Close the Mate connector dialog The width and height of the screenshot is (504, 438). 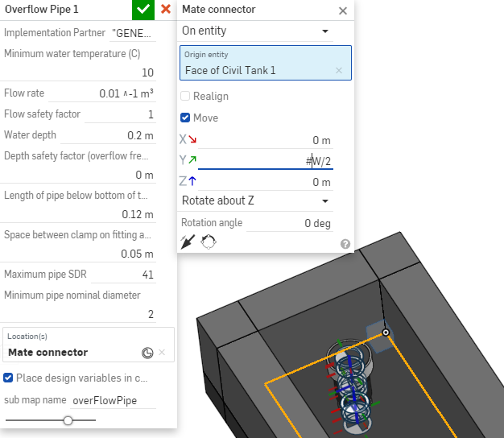click(343, 11)
